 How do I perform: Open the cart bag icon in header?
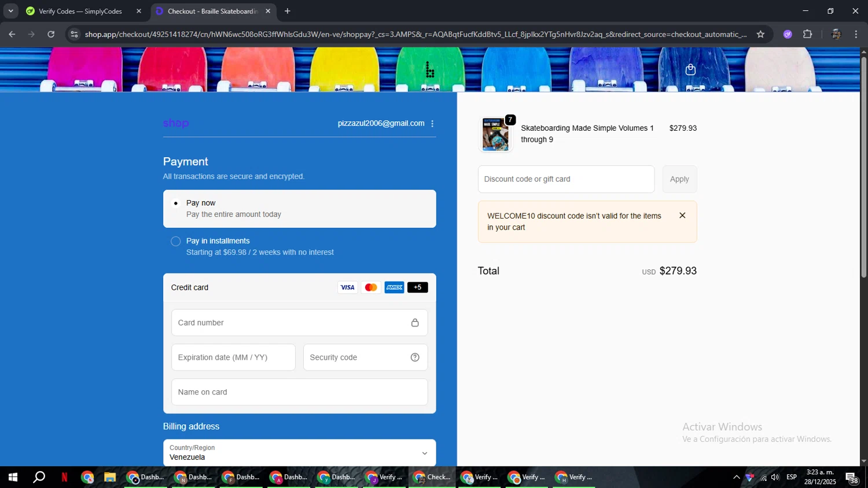point(690,69)
